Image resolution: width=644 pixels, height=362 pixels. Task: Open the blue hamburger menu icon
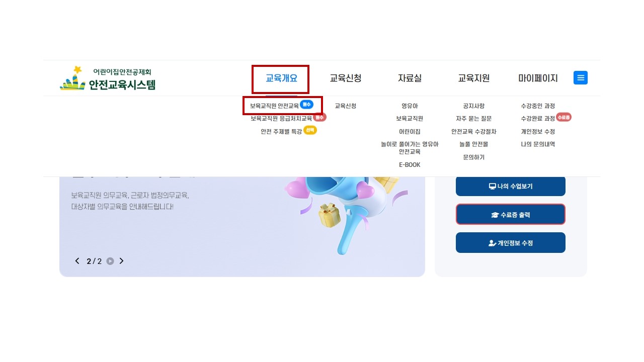(x=580, y=78)
